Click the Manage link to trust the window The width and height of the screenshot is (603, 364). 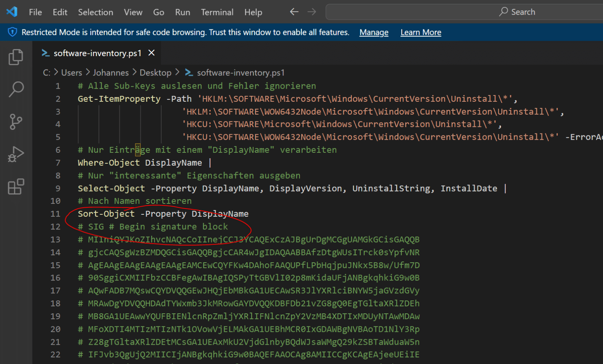click(373, 32)
